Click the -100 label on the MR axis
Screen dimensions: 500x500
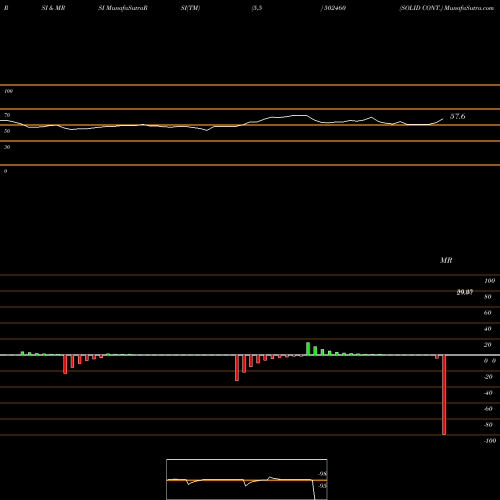pos(490,441)
